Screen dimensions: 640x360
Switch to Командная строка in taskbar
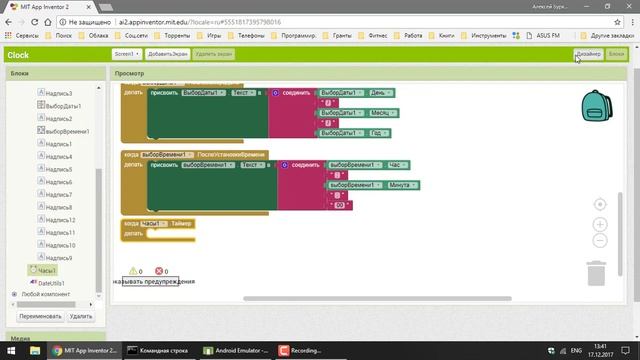(x=159, y=351)
